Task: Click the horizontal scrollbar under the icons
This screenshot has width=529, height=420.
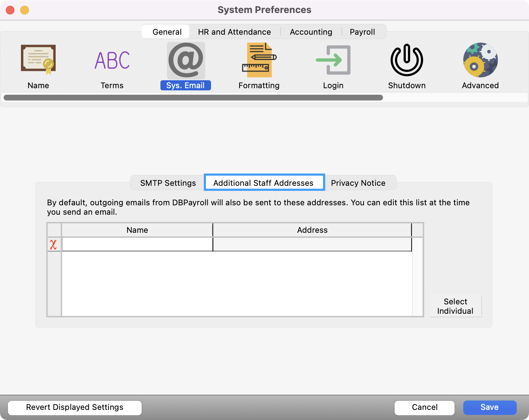Action: [193, 98]
